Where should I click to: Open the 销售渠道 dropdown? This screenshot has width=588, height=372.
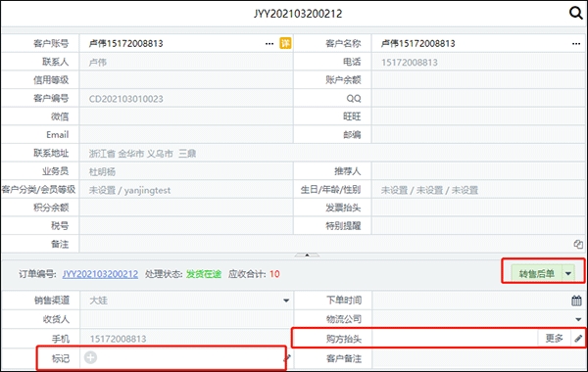point(286,301)
